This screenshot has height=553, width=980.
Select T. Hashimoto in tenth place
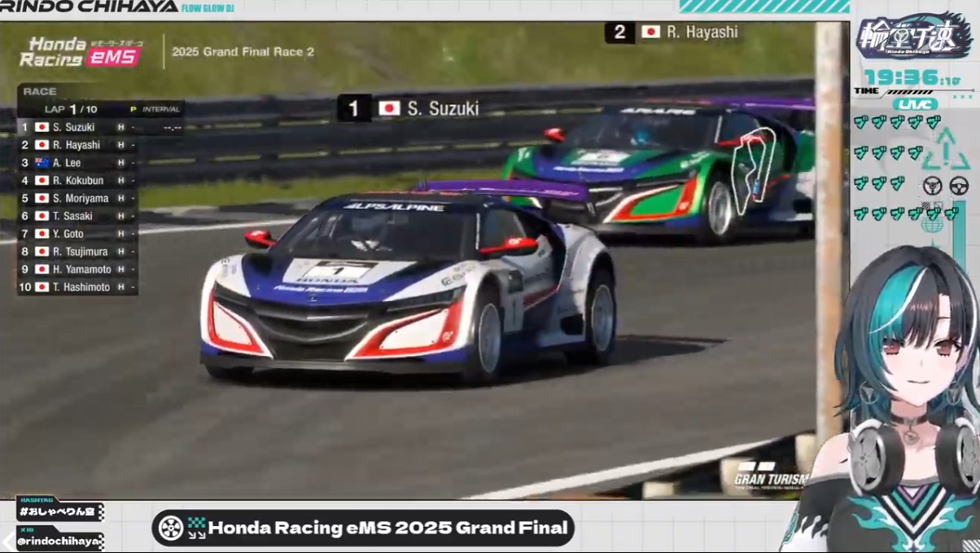(x=81, y=287)
